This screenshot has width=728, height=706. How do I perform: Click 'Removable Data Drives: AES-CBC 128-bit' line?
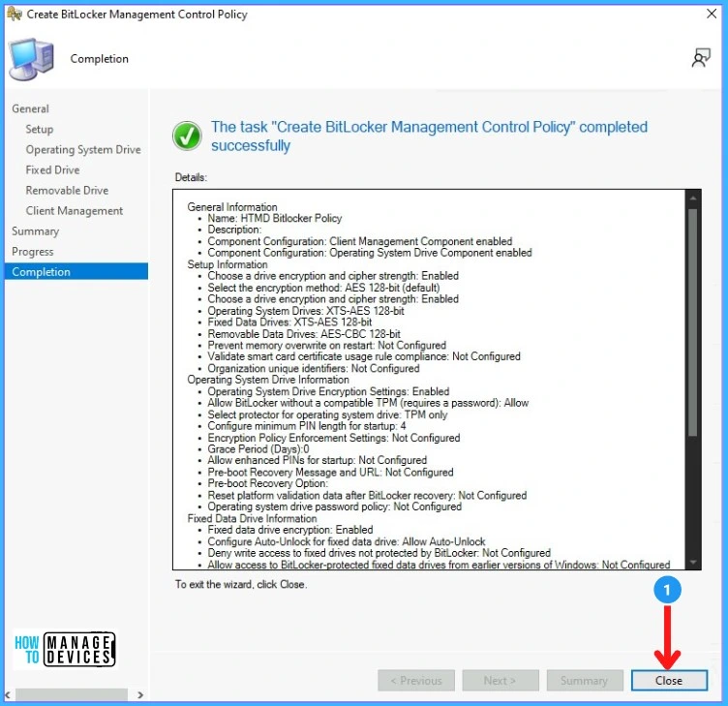coord(304,333)
